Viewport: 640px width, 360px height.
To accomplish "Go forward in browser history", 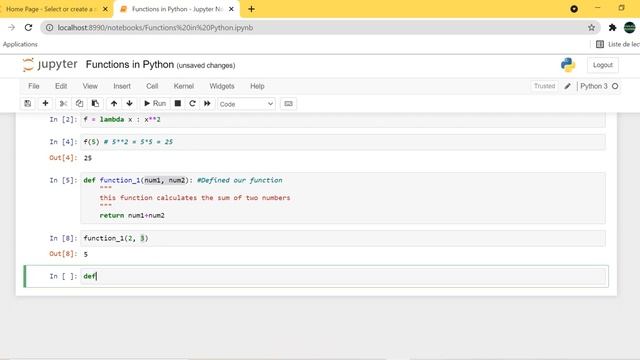I will pyautogui.click(x=11, y=27).
